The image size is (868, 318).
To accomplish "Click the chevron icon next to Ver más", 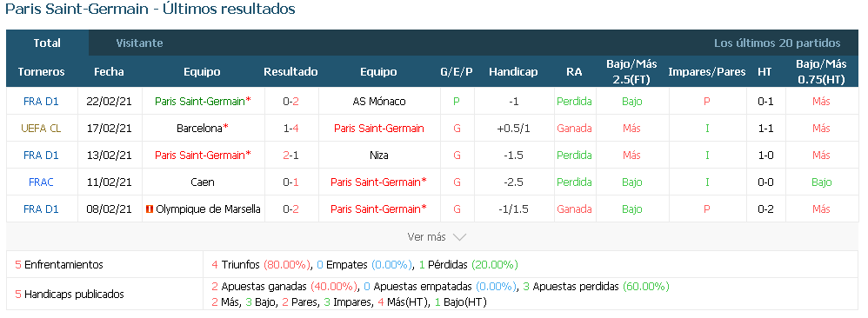I will (459, 237).
